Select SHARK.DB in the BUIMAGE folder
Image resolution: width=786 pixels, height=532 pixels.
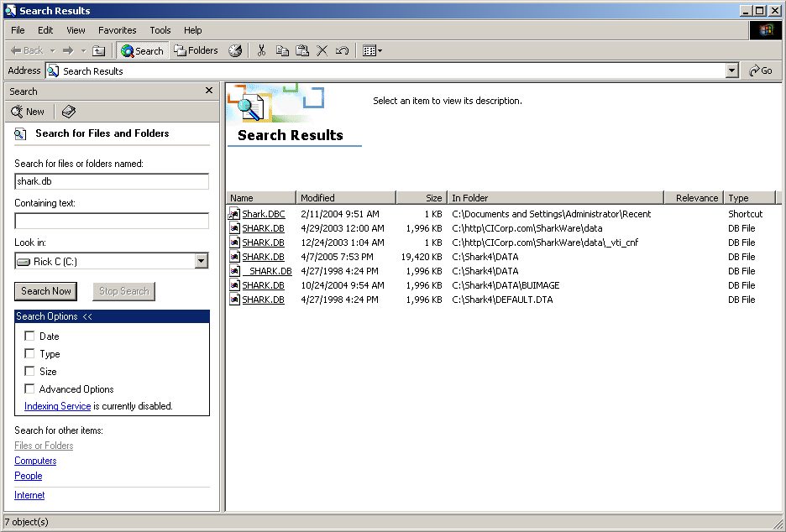[263, 285]
